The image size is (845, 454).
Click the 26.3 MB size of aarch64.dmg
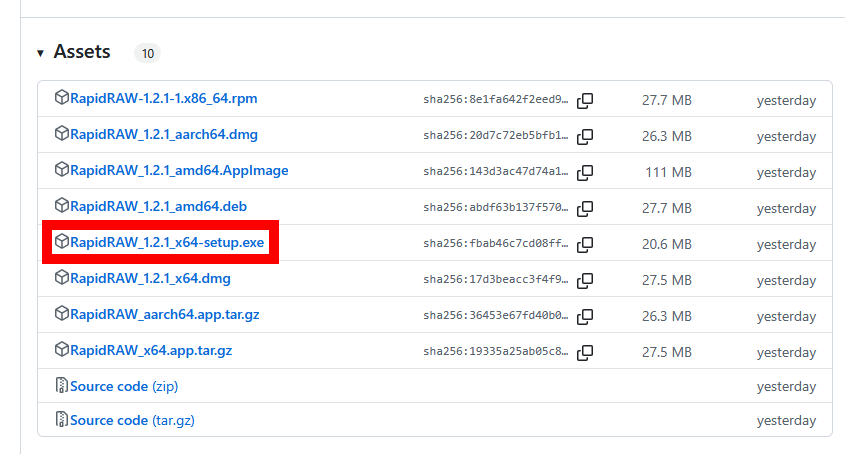(x=667, y=137)
